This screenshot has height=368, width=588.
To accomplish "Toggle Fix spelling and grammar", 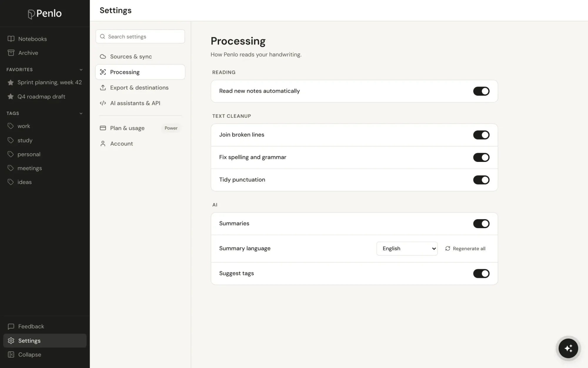I will coord(481,158).
